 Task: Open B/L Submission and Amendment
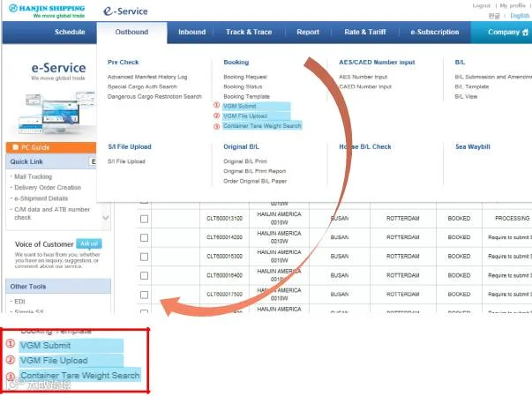pos(493,77)
